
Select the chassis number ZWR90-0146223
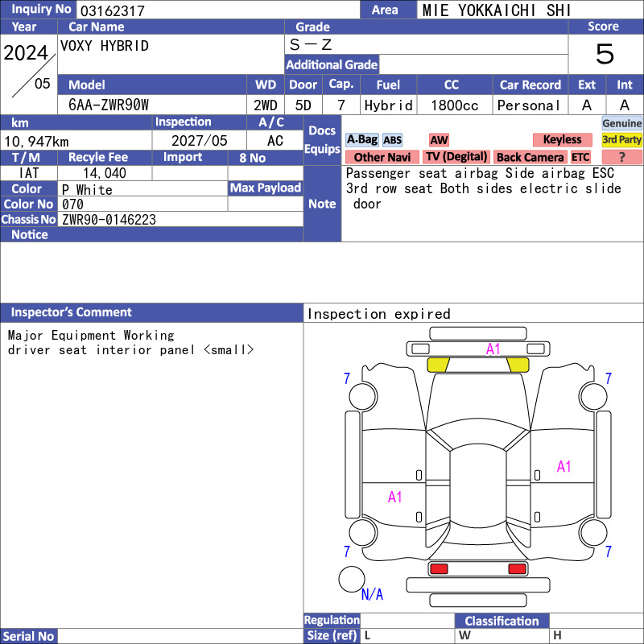(x=109, y=220)
